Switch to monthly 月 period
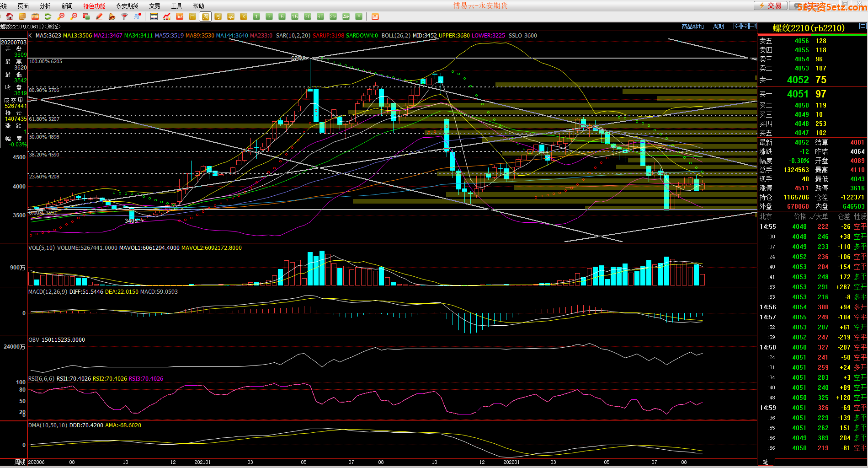The width and height of the screenshot is (868, 468). pos(218,16)
